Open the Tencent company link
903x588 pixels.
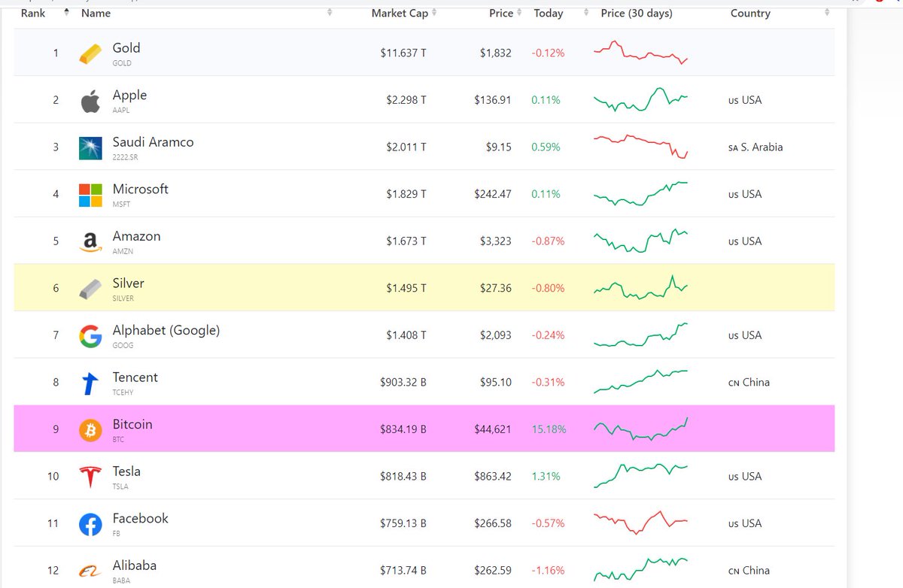click(135, 377)
